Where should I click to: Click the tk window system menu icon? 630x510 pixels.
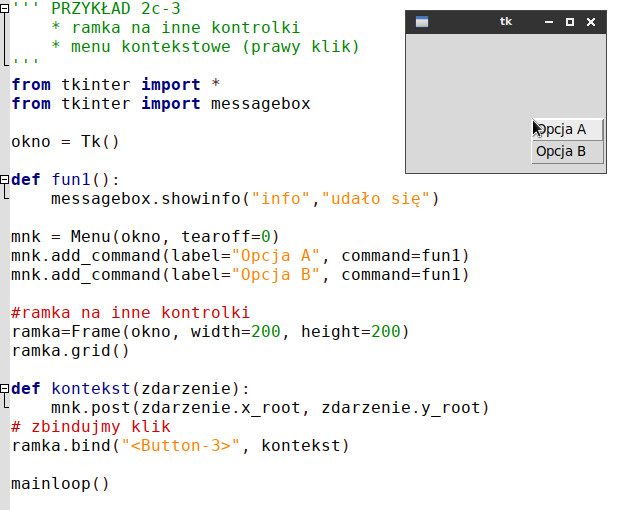point(421,22)
